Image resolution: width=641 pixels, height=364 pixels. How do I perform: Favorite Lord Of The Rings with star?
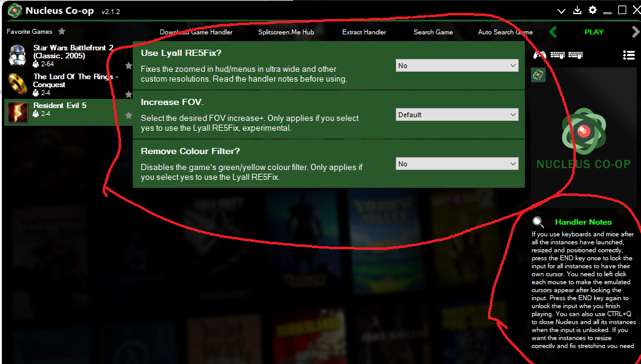tap(128, 95)
